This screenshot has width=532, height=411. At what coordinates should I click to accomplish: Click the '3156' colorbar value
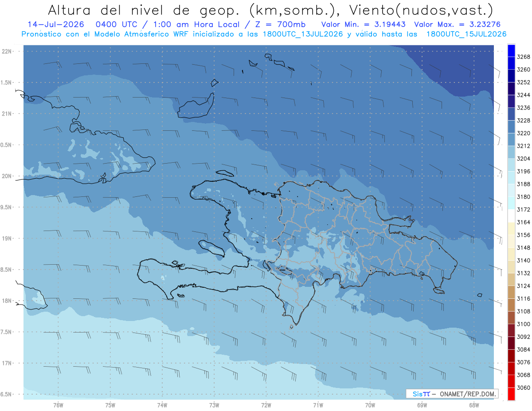(x=523, y=235)
